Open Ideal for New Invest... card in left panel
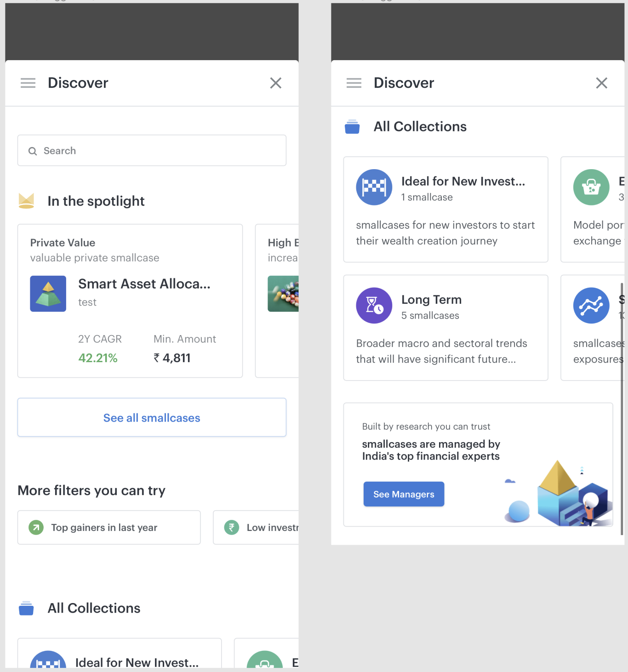This screenshot has width=628, height=672. [x=120, y=653]
